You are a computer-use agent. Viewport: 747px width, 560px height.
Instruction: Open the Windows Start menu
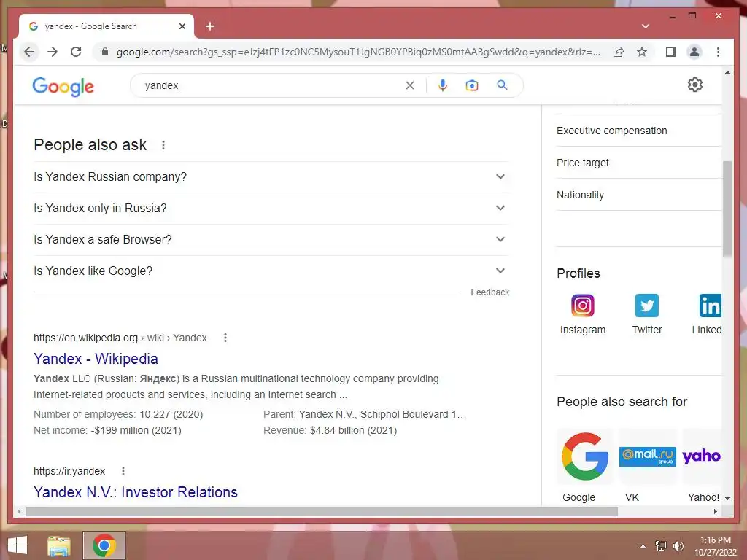18,545
